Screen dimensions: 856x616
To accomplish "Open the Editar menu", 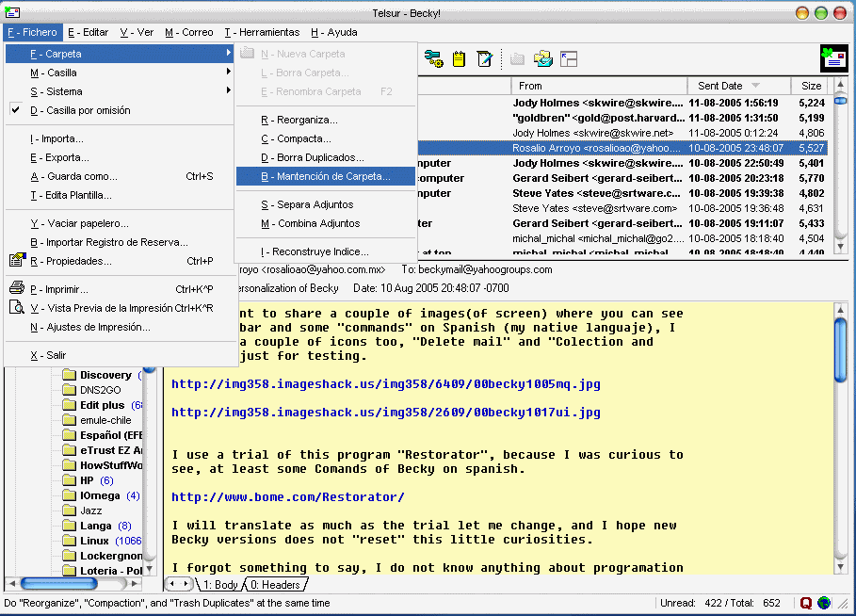I will click(x=89, y=32).
